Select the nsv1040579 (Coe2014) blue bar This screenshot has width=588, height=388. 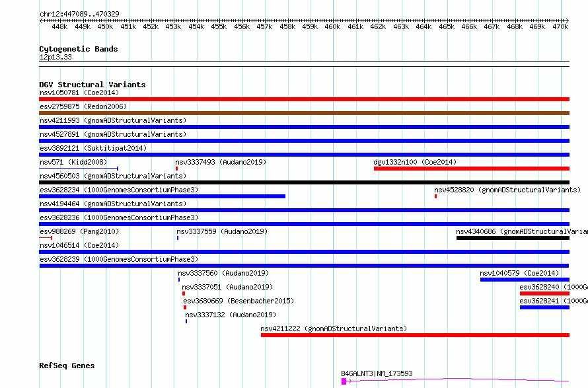525,280
